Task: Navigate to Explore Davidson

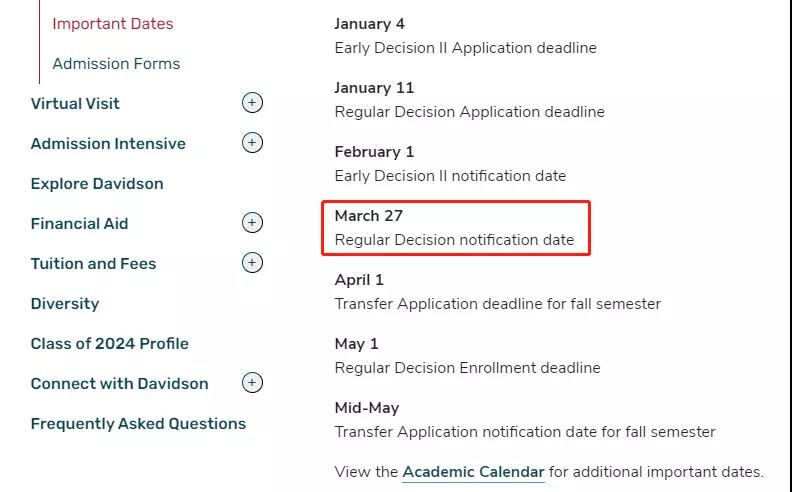Action: coord(97,184)
